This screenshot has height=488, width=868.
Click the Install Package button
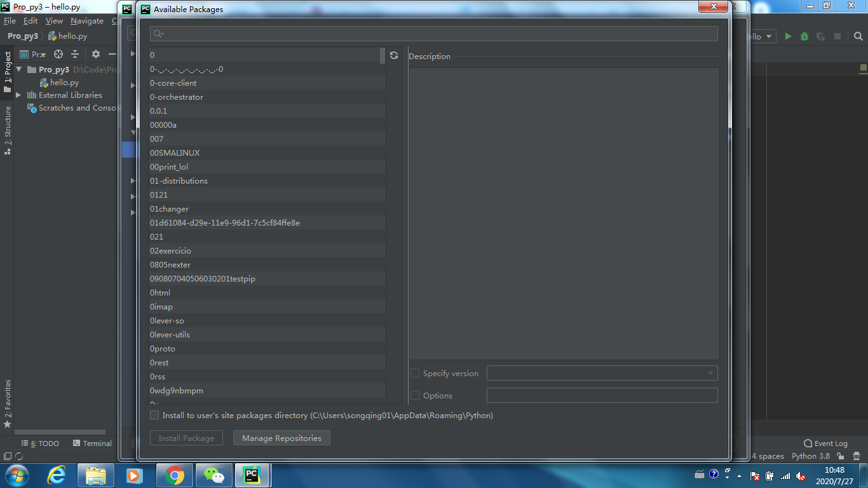(x=186, y=438)
